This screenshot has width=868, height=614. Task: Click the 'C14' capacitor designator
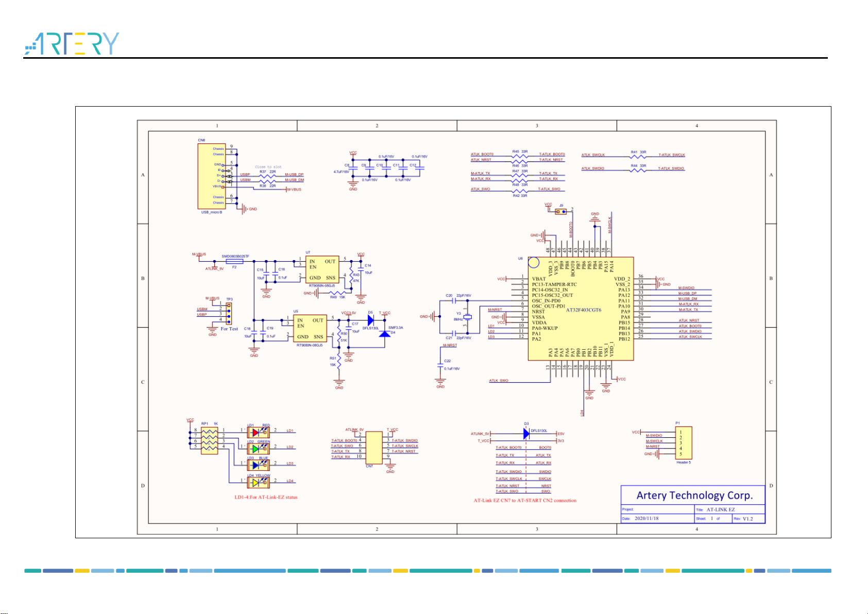coord(368,266)
